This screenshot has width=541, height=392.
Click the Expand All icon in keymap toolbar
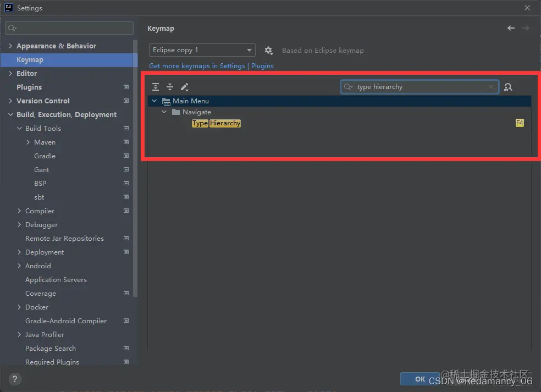[156, 87]
